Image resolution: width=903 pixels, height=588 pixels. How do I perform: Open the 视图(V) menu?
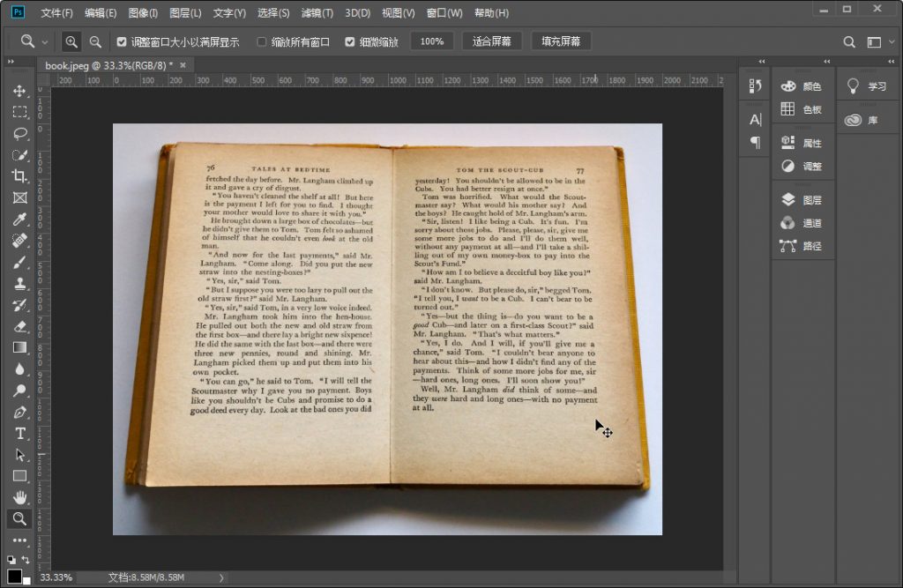398,12
